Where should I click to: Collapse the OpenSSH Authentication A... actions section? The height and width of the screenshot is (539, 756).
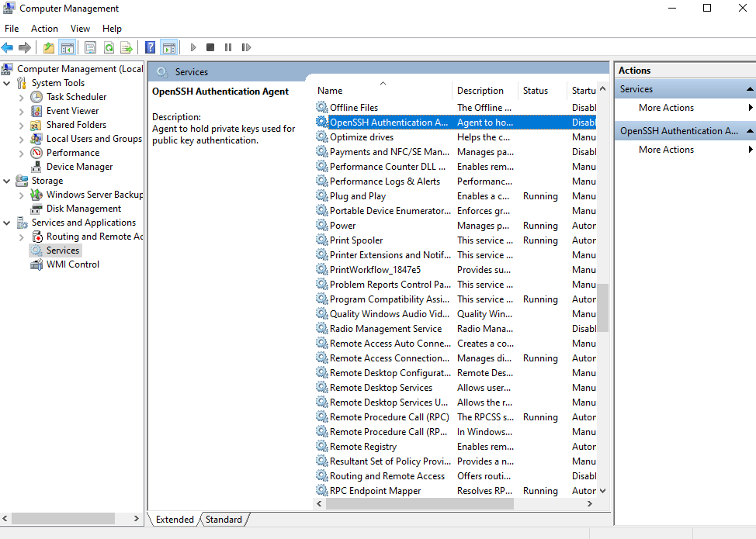point(750,131)
